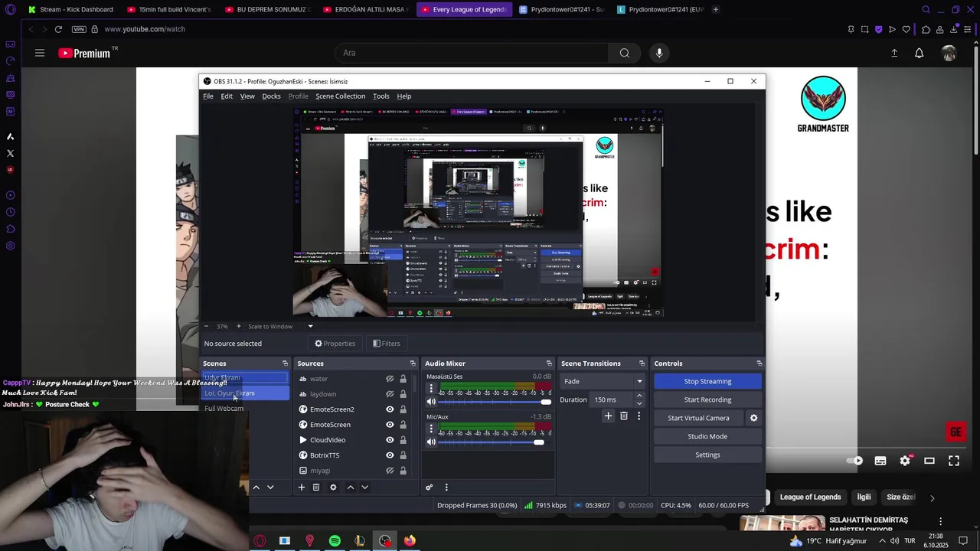The image size is (980, 551).
Task: Reload the browser page
Action: 58,29
